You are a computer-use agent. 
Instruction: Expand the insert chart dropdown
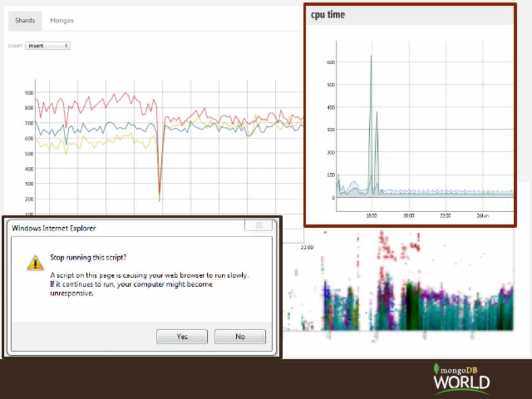(x=48, y=46)
